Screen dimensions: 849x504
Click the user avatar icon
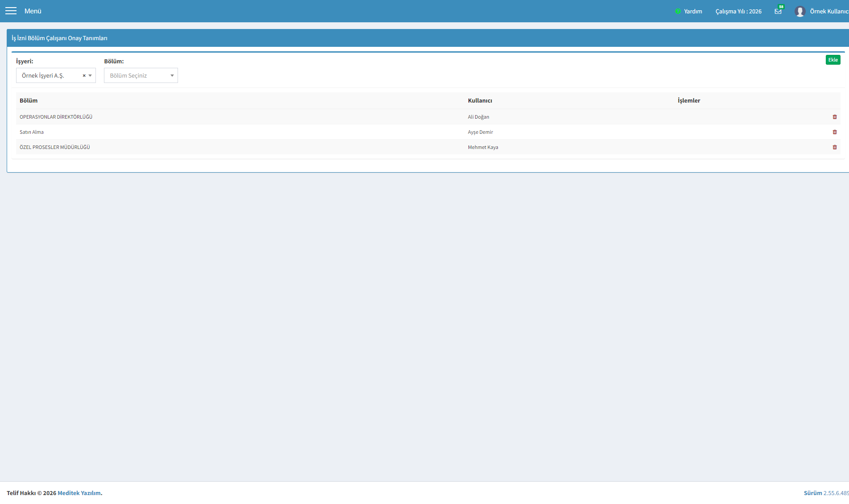click(800, 11)
